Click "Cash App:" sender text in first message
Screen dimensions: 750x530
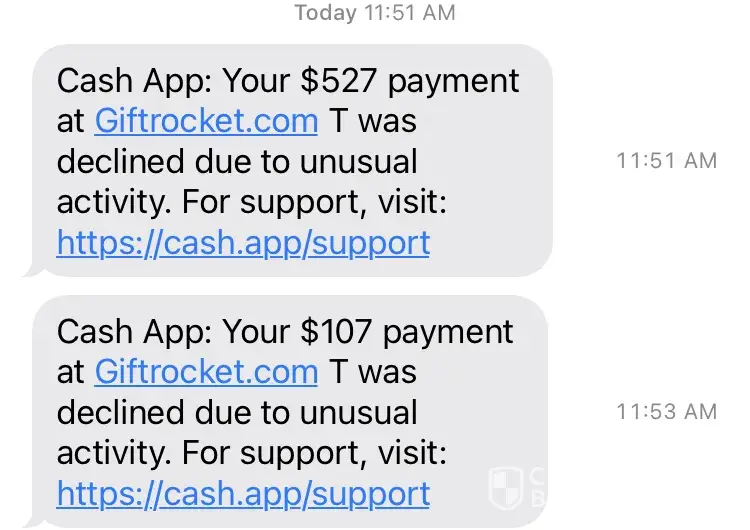pos(134,81)
